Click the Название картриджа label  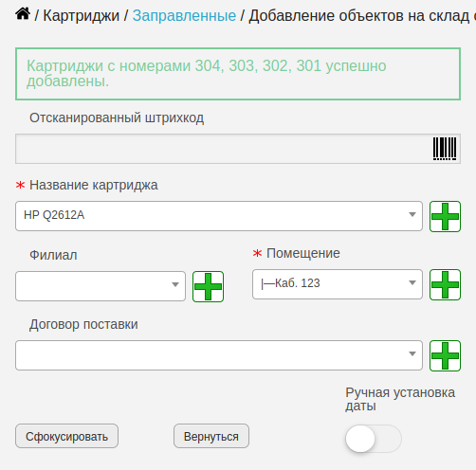coord(94,185)
